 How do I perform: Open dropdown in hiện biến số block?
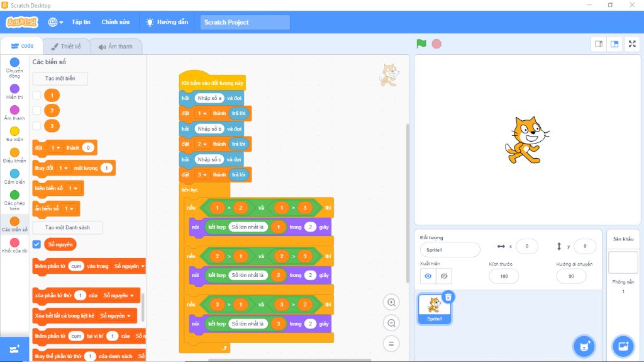[73, 188]
